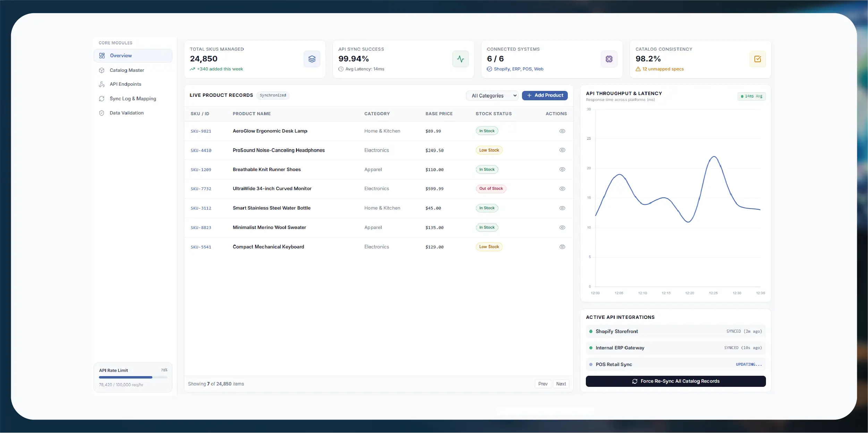
Task: Click the 14ms Avg latency badge
Action: tap(751, 96)
